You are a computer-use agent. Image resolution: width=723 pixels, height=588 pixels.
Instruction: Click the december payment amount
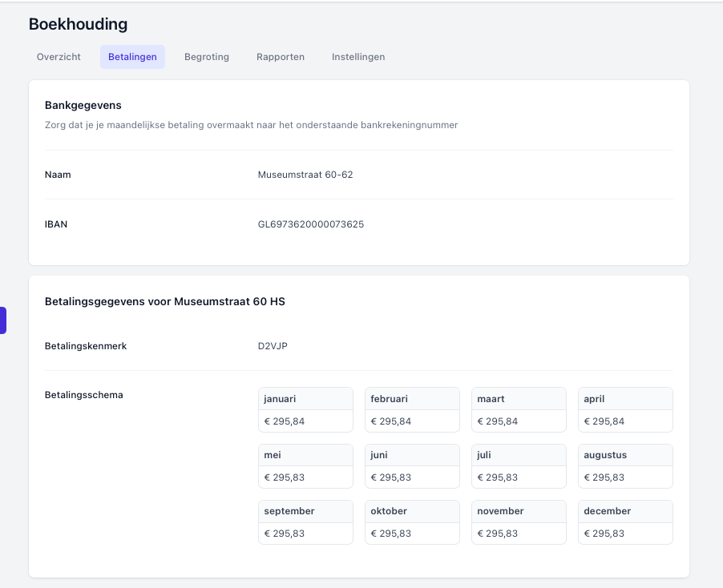click(x=604, y=534)
